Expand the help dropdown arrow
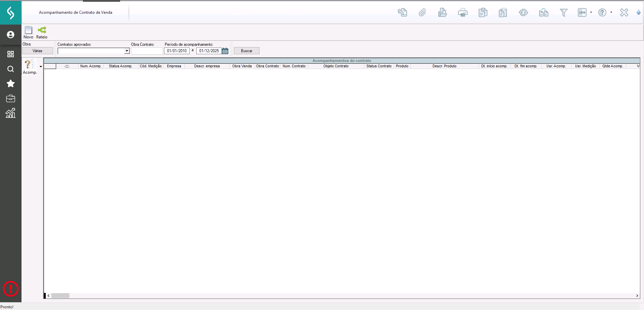Screen dimensions: 644x310 611,12
